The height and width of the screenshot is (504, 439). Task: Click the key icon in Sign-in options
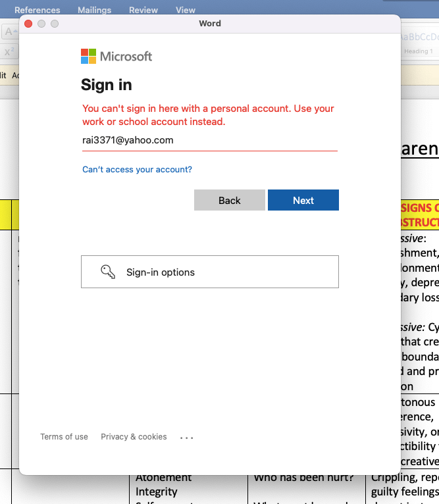[x=108, y=272]
